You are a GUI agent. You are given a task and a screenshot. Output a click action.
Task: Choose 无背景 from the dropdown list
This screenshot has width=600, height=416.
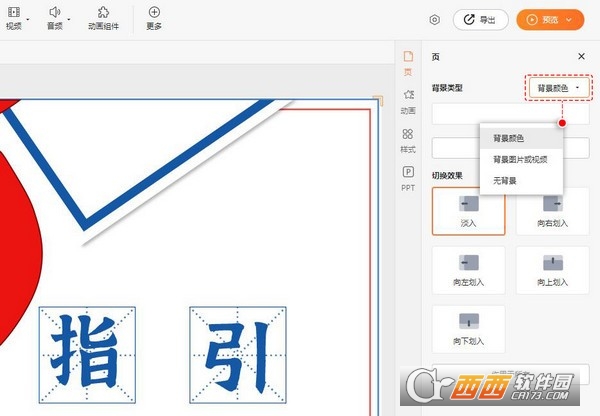(505, 181)
